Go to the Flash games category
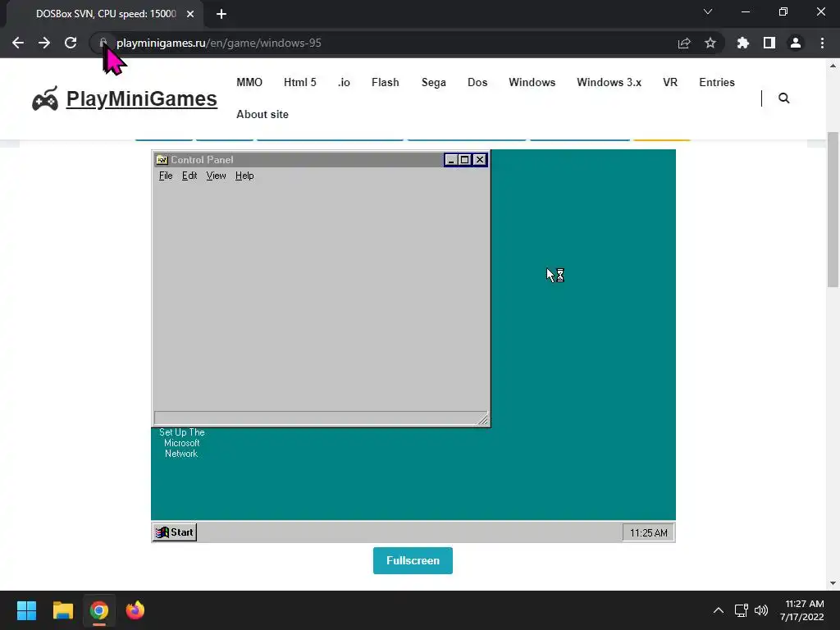The width and height of the screenshot is (840, 630). pyautogui.click(x=386, y=83)
